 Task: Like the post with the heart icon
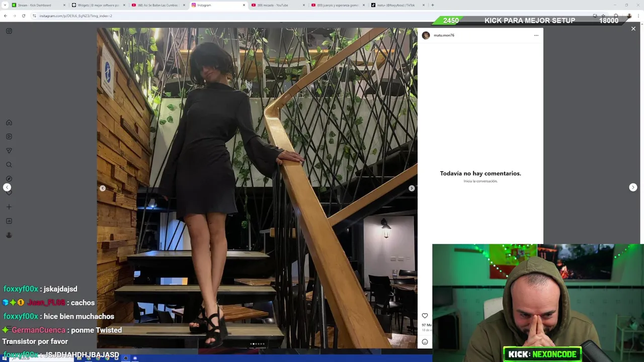click(x=425, y=316)
